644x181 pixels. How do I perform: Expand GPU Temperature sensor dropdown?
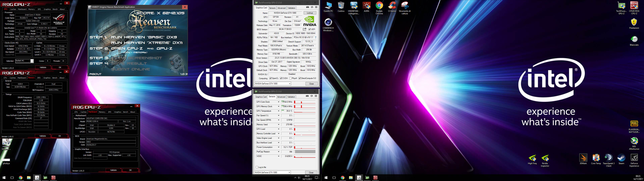point(279,111)
